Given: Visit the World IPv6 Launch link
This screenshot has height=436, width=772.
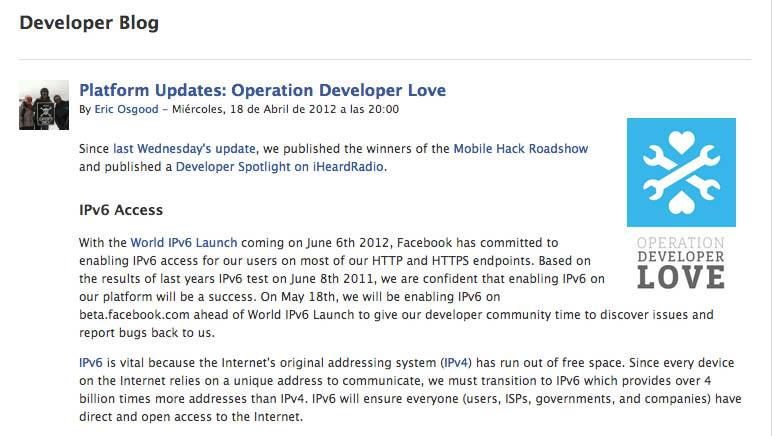Looking at the screenshot, I should tap(184, 243).
